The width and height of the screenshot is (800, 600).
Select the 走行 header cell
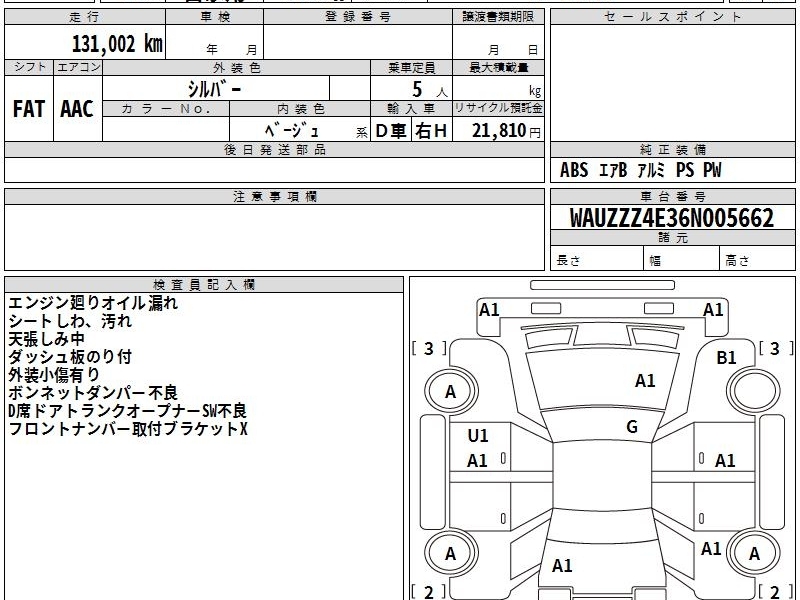pyautogui.click(x=85, y=17)
